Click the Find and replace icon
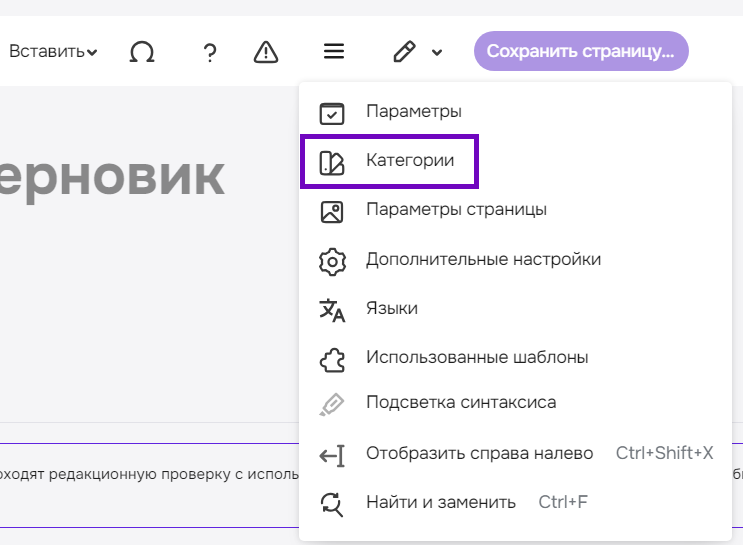Image resolution: width=749 pixels, height=545 pixels. tap(331, 504)
